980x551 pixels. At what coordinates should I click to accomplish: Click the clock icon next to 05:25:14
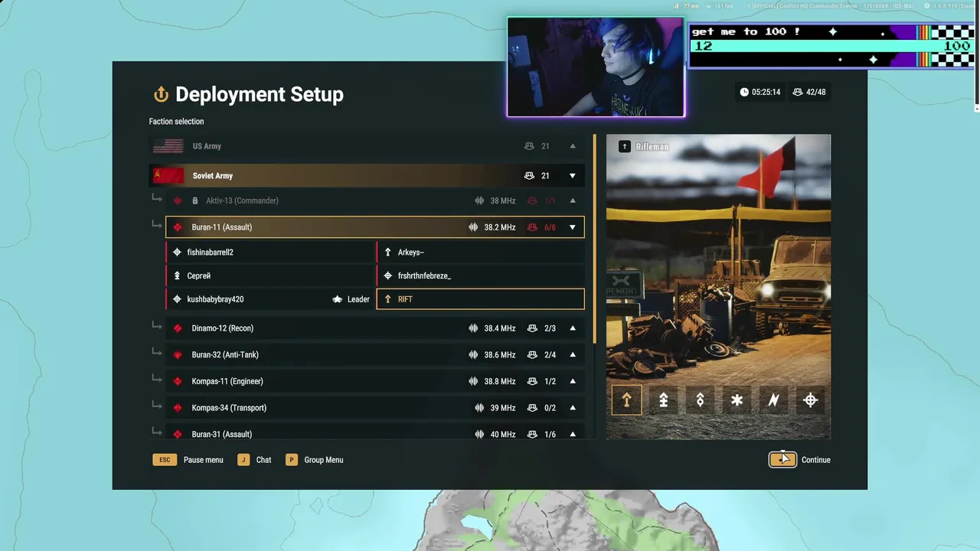(x=744, y=92)
